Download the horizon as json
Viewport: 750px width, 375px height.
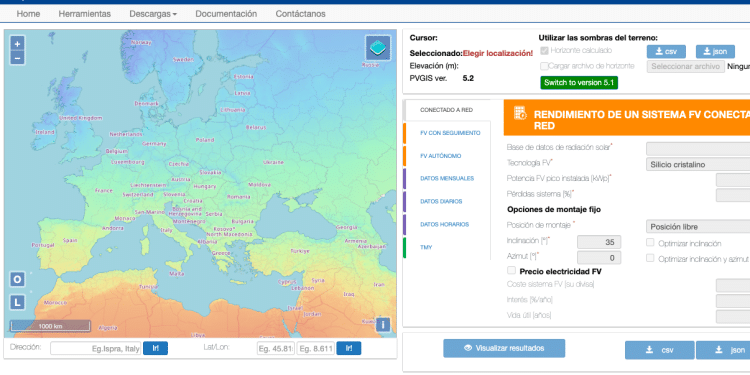pyautogui.click(x=715, y=52)
